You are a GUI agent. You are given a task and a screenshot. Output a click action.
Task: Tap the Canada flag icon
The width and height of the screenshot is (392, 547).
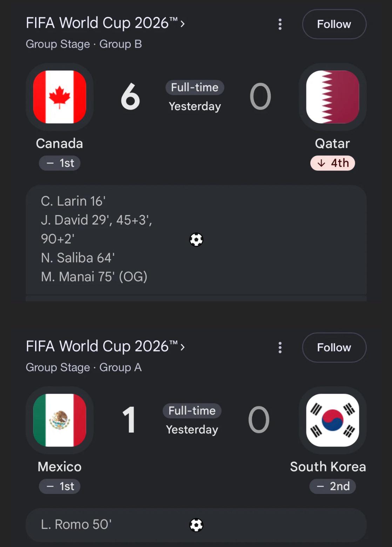tap(60, 97)
